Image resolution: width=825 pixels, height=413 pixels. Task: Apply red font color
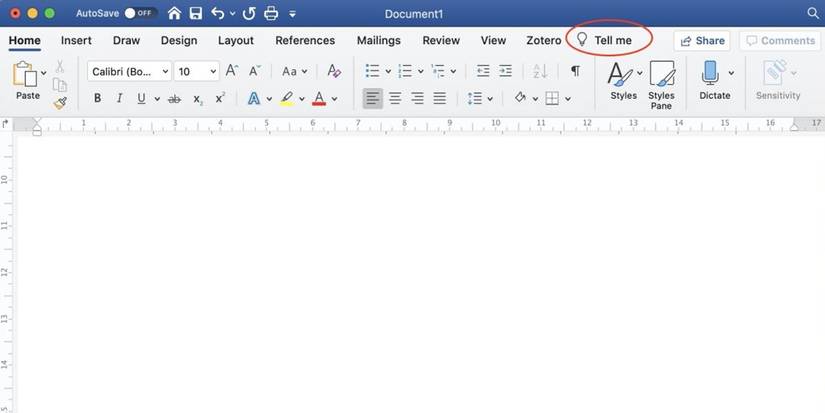click(x=319, y=98)
